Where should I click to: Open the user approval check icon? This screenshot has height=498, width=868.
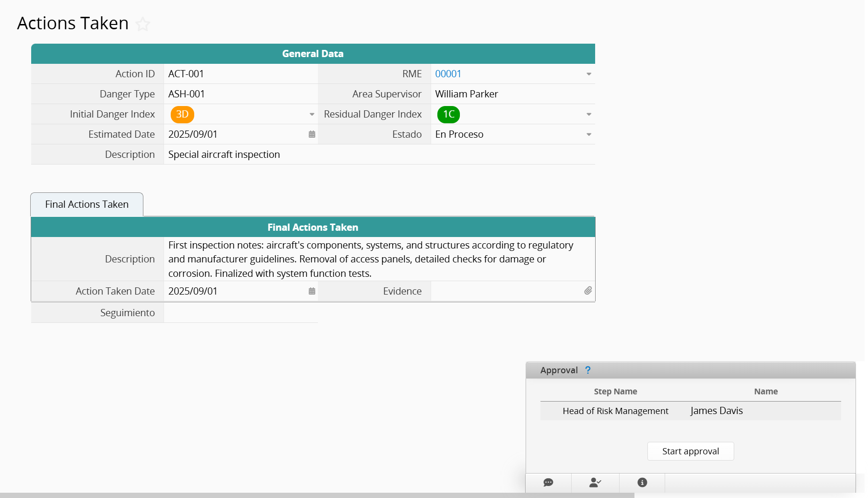click(595, 483)
